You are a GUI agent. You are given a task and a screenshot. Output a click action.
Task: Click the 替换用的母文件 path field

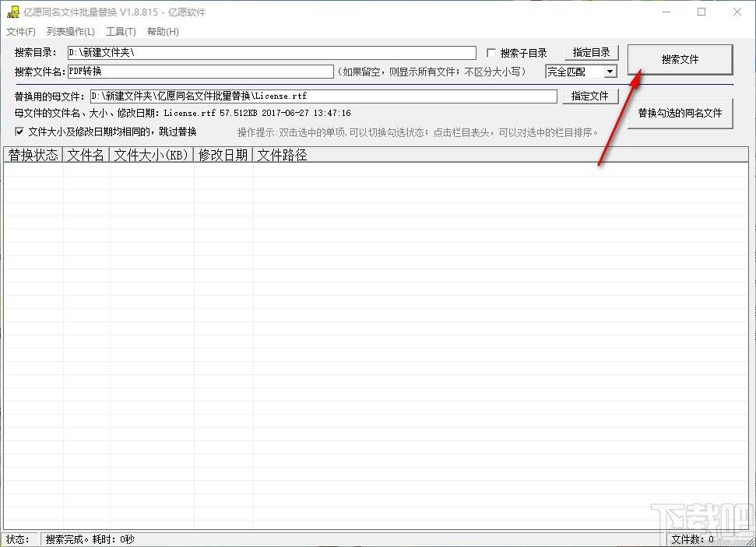[324, 96]
